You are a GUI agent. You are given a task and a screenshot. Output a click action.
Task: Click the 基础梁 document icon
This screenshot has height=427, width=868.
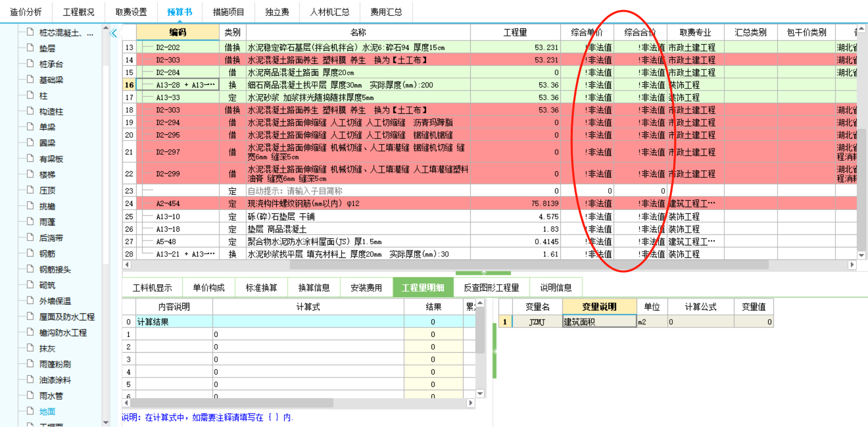pyautogui.click(x=31, y=80)
